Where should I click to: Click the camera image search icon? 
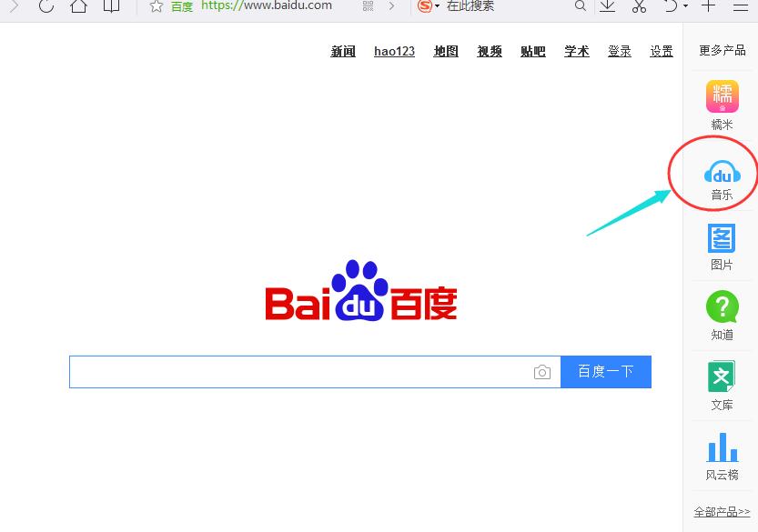[x=542, y=372]
